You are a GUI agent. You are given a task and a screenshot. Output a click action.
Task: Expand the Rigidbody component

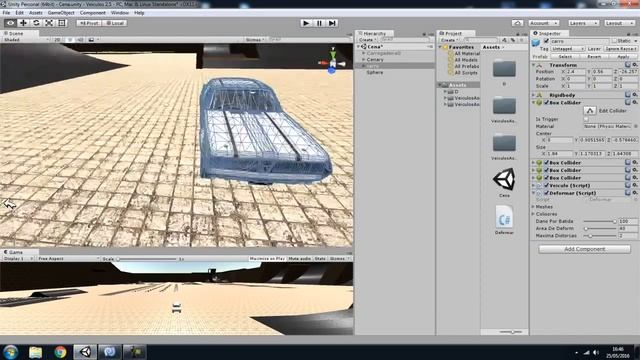533,95
